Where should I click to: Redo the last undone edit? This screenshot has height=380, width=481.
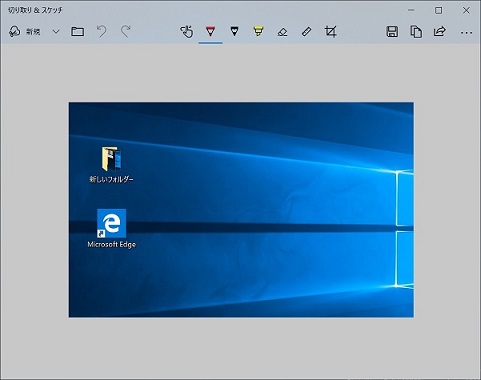pos(125,32)
